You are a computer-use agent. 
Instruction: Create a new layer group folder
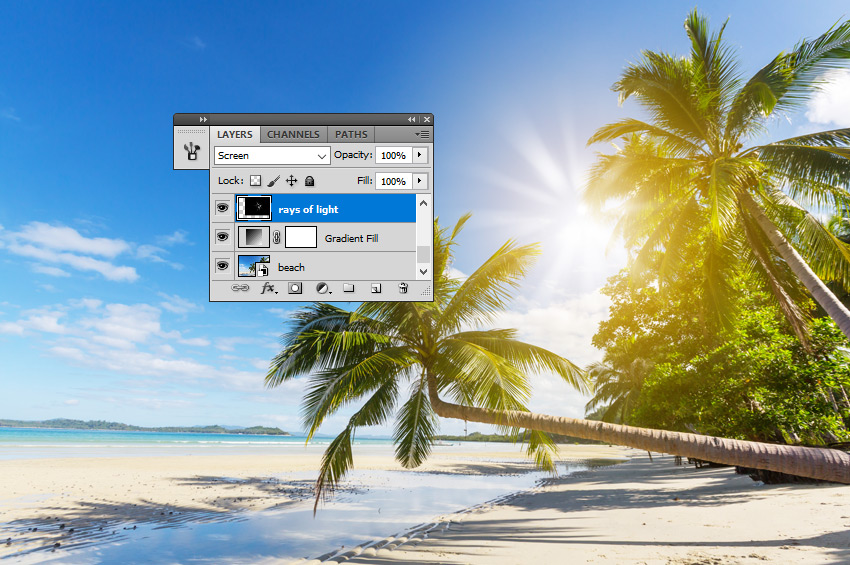tap(349, 288)
